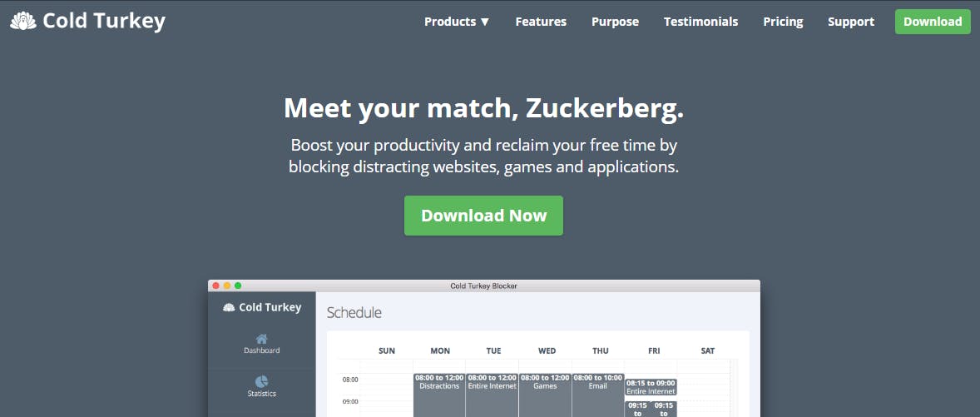Select Friday 08:15 to 09:00 block
This screenshot has height=417, width=980.
tap(651, 387)
